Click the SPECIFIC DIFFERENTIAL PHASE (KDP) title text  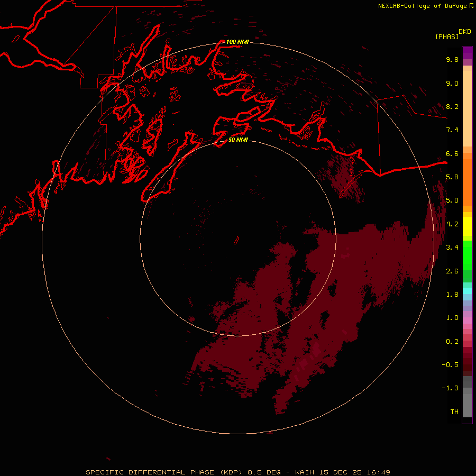click(x=164, y=472)
